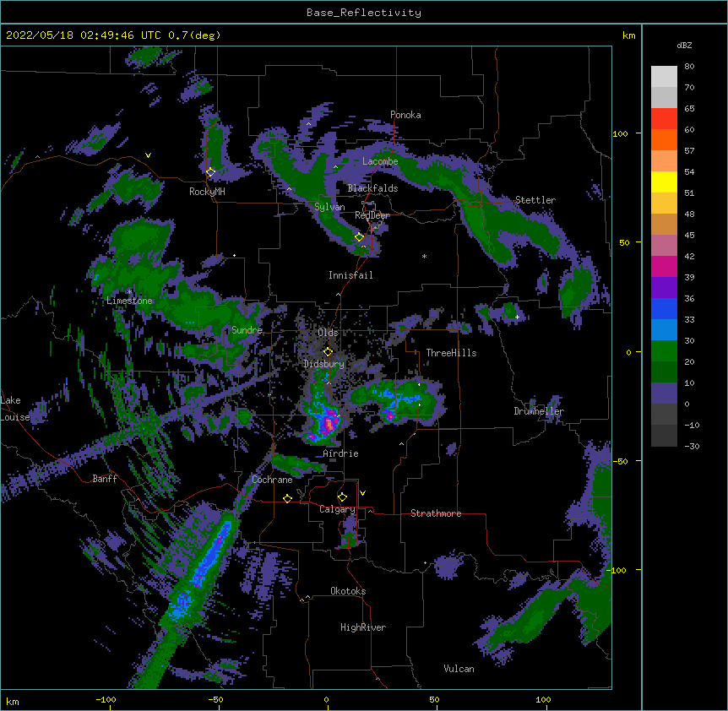Click the Ponoka city label
This screenshot has height=711, width=728.
point(405,115)
